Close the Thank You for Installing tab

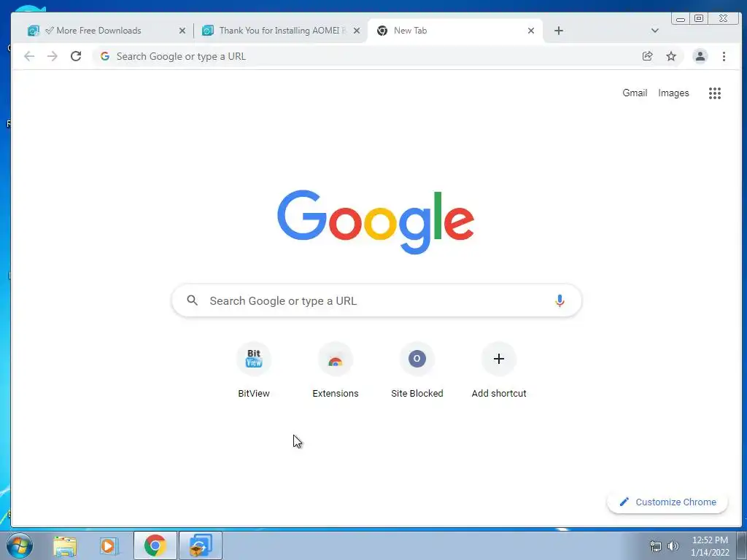pos(356,31)
